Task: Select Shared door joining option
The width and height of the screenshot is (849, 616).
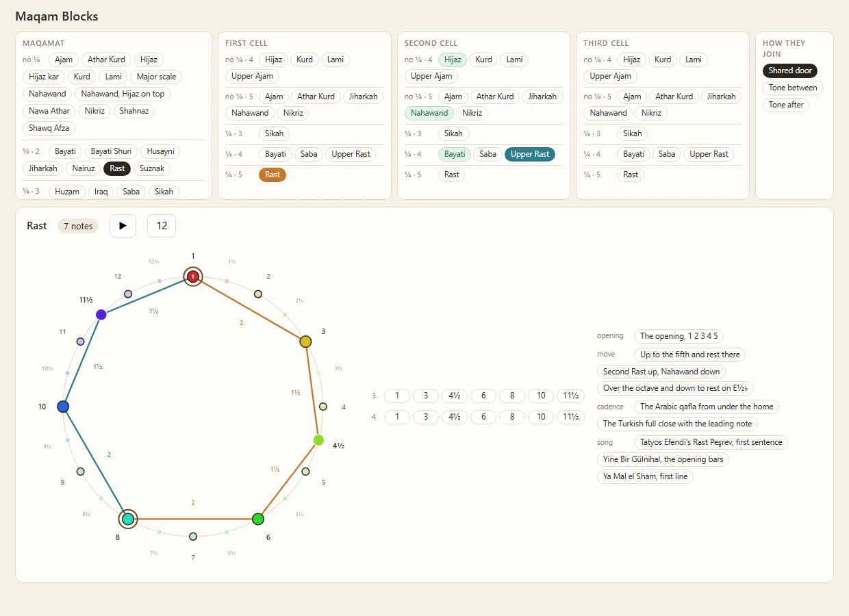Action: coord(790,70)
